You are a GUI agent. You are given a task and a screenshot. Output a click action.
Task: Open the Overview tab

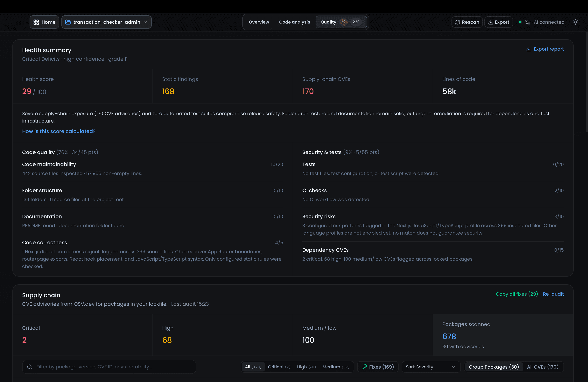click(259, 22)
